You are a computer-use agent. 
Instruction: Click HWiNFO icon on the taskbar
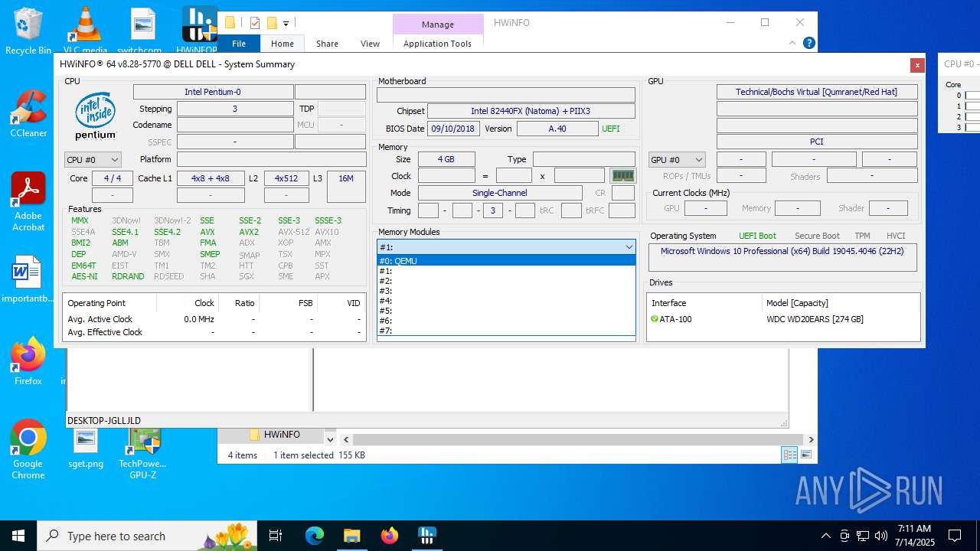(427, 536)
